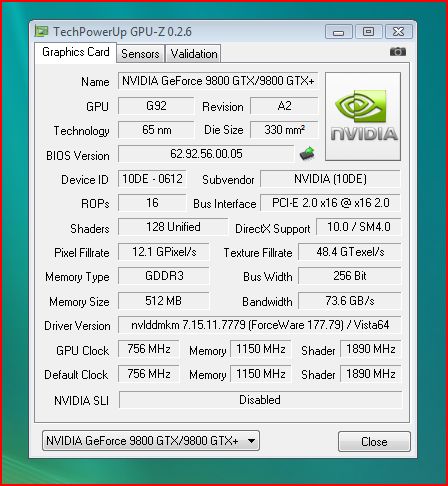Maximize the GPU-Z window
Image resolution: width=448 pixels, height=486 pixels.
point(368,32)
